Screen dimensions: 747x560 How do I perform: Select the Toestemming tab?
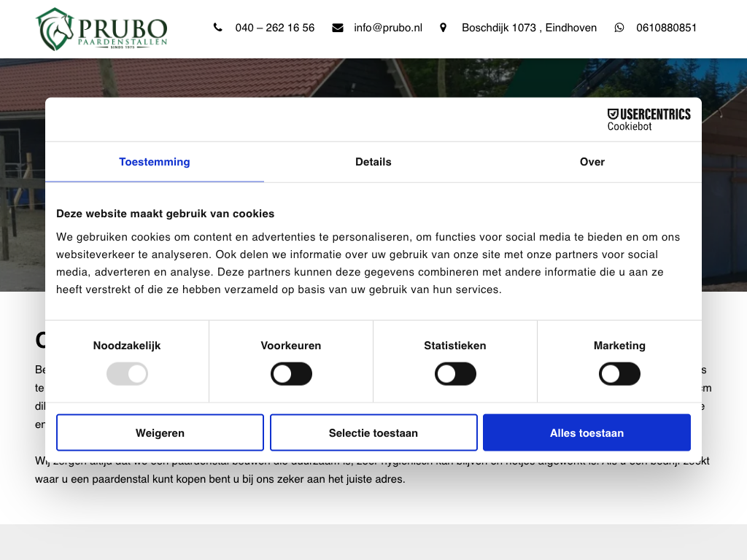pyautogui.click(x=155, y=162)
